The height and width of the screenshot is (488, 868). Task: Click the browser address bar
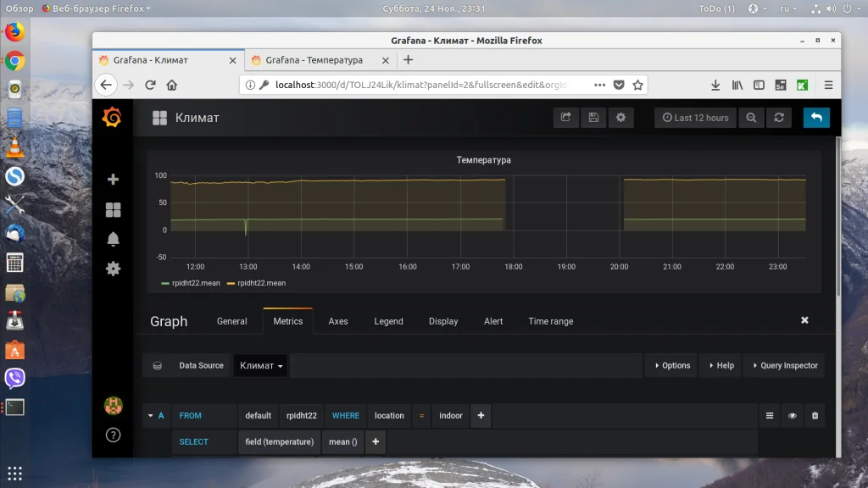424,85
